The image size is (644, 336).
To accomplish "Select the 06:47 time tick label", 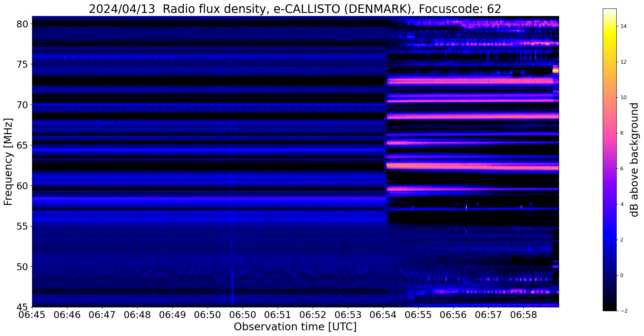I will point(102,315).
